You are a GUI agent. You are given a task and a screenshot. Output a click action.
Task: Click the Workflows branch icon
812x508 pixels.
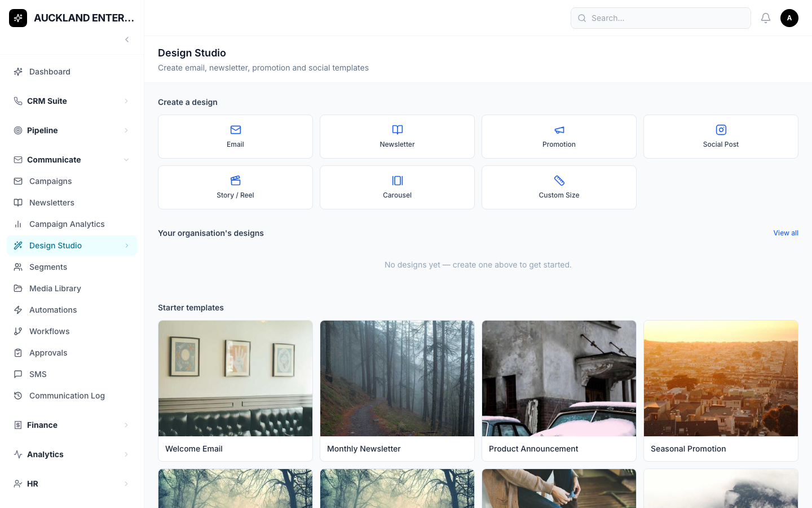coord(18,331)
